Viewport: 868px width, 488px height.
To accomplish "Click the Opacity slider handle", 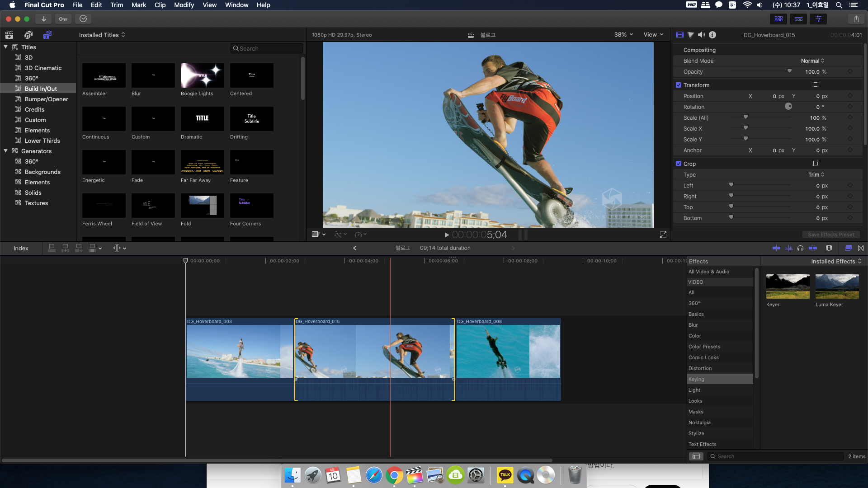I will click(789, 71).
